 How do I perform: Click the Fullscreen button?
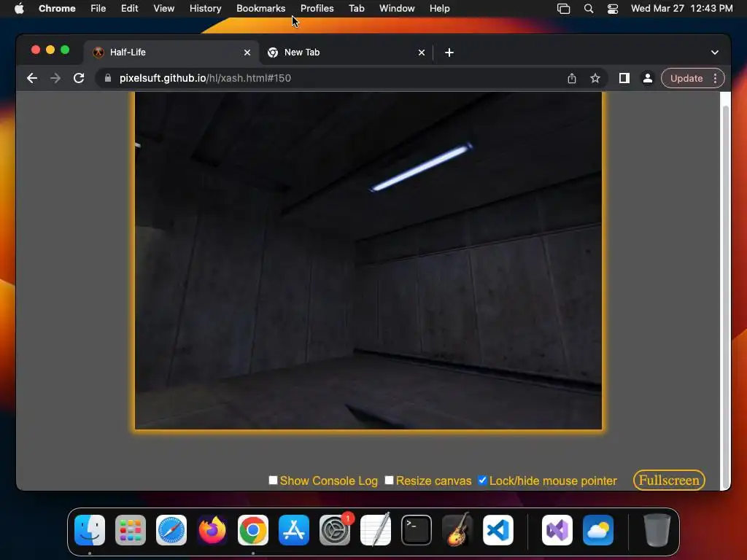(669, 480)
